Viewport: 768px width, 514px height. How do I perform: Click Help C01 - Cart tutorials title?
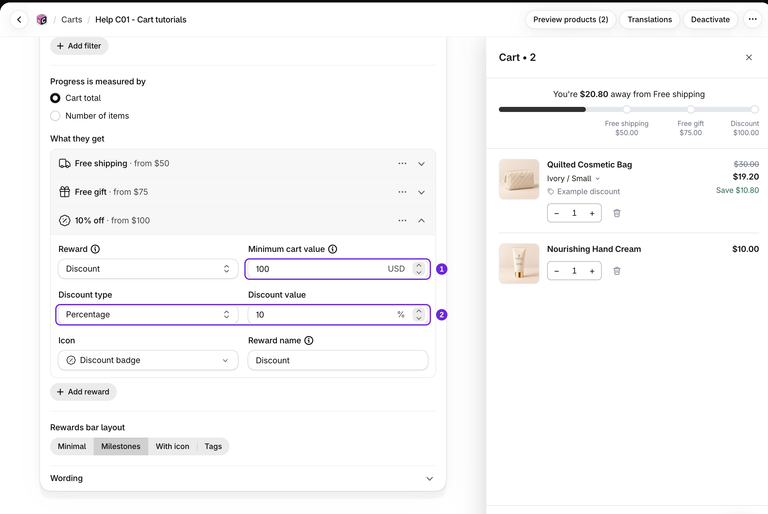(141, 20)
